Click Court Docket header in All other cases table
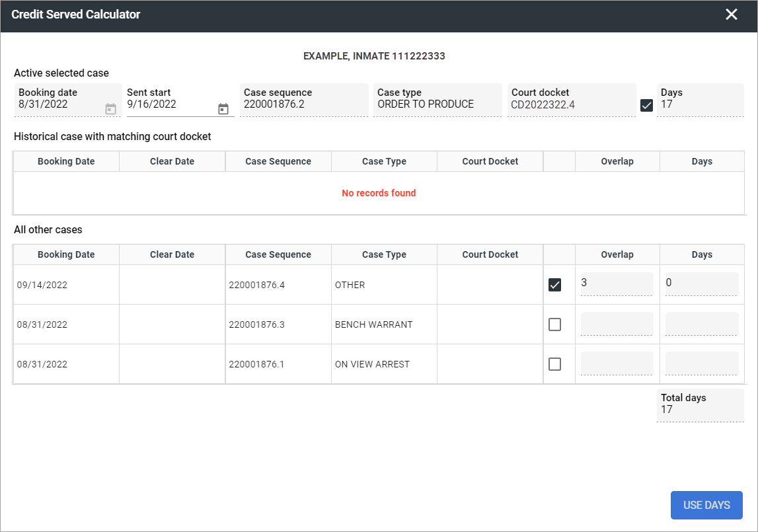Screen dimensions: 758x532 [x=490, y=254]
